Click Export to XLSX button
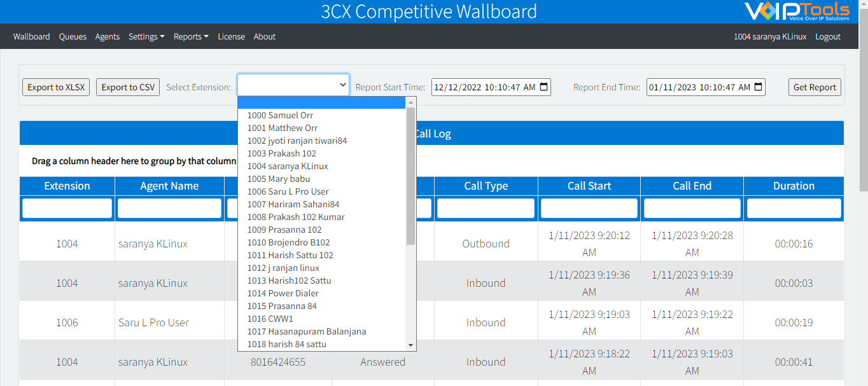Screen dimensions: 868x386 (56, 87)
